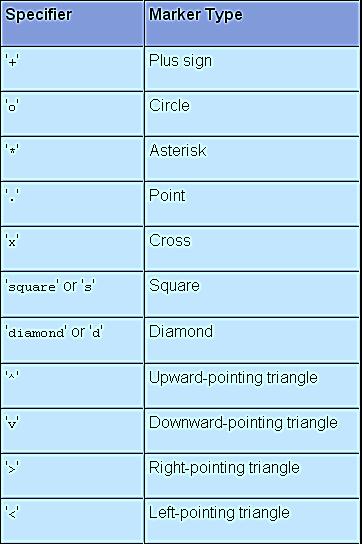The image size is (362, 544).
Task: Click Left-pointing triangle text
Action: click(219, 513)
